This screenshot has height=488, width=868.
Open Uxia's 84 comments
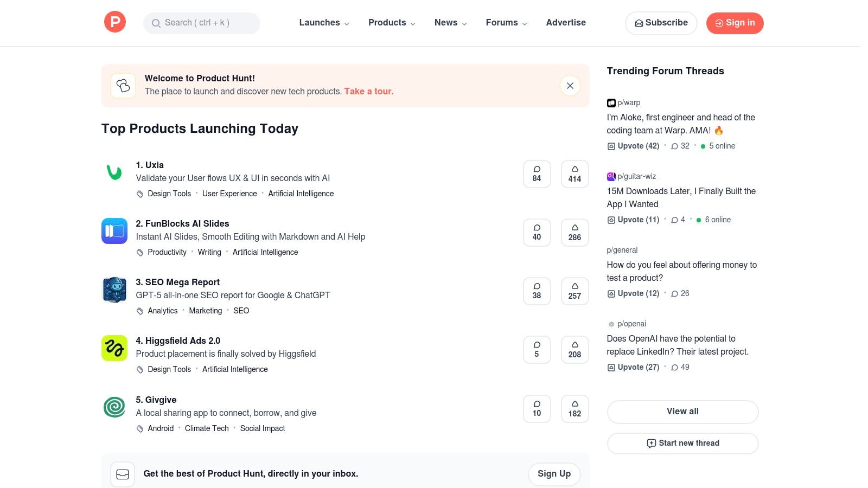pos(537,174)
